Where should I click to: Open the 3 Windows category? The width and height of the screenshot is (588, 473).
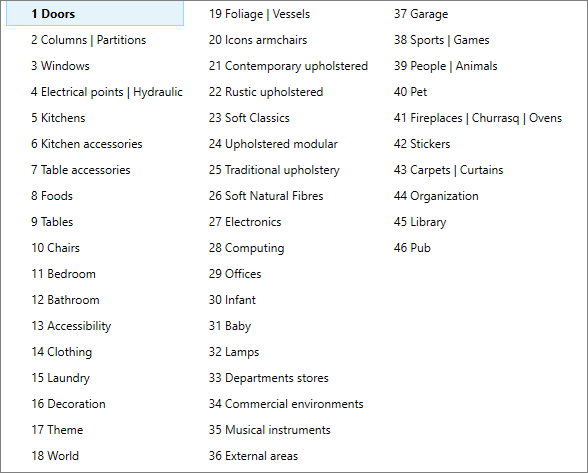60,66
